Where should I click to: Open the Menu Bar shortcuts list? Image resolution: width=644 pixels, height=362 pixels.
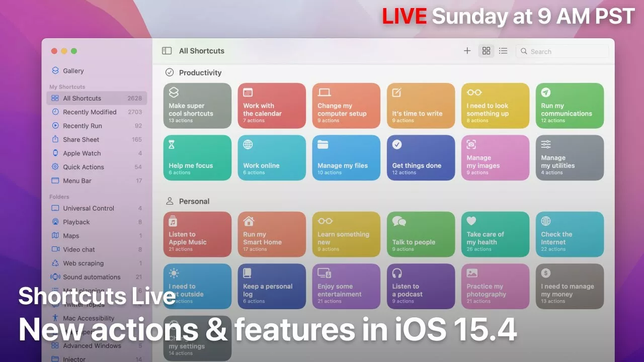point(97,180)
